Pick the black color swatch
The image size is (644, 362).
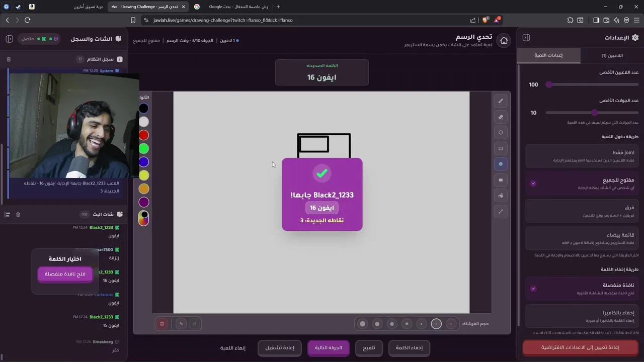point(144,109)
